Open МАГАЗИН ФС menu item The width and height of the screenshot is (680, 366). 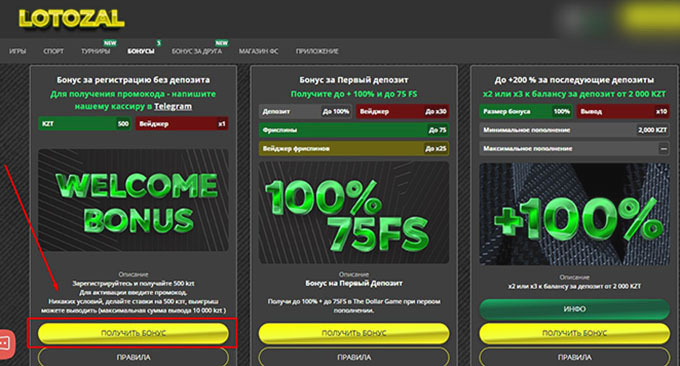click(x=258, y=51)
